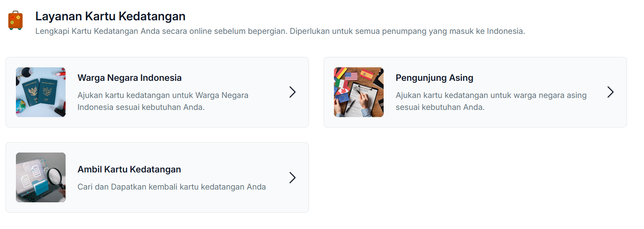Click the magnifying glass in Ambil Kartu image
This screenshot has width=644, height=229.
coord(55,176)
